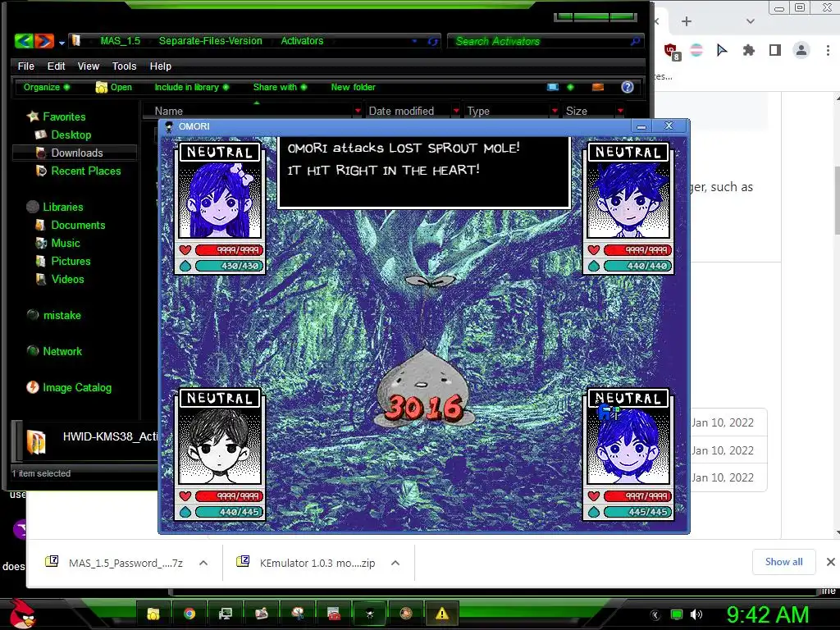
Task: Refresh the Activators folder view
Action: point(433,41)
